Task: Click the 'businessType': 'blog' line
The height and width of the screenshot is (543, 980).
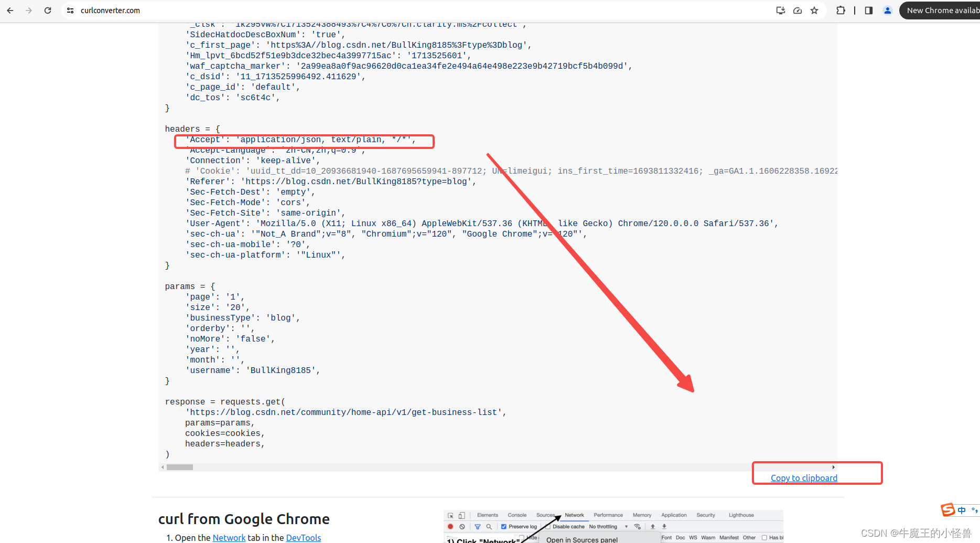Action: [x=243, y=318]
